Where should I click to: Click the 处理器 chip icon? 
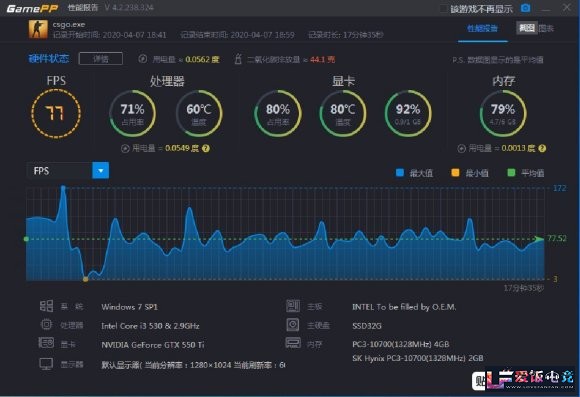tap(46, 324)
